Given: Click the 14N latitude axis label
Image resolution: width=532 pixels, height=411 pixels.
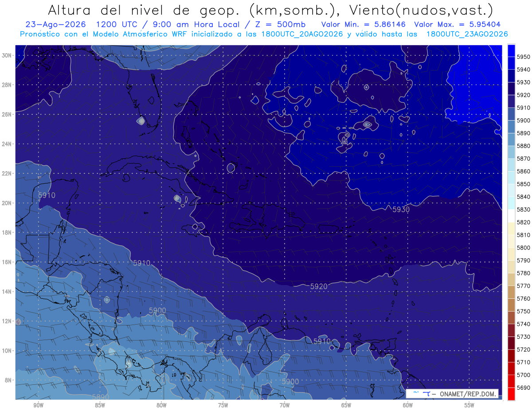Looking at the screenshot, I should click(7, 291).
